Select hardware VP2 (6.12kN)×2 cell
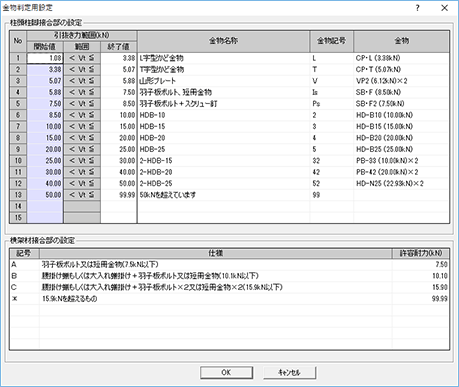Viewport: 459px width, 387px height. [401, 81]
